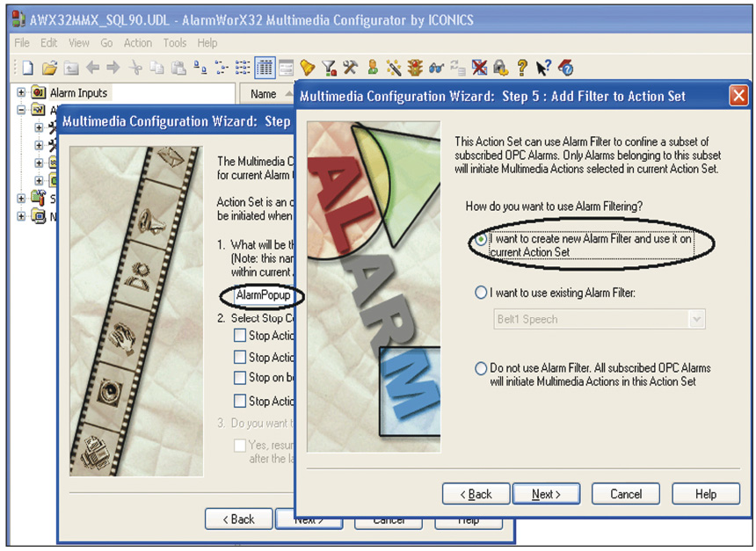The image size is (756, 551).
Task: Collapse the second tree node below Alarm Inputs
Action: 21,110
